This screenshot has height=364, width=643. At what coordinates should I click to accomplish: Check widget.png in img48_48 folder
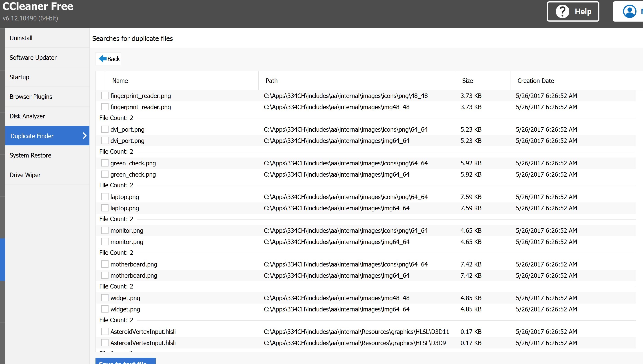pyautogui.click(x=105, y=298)
